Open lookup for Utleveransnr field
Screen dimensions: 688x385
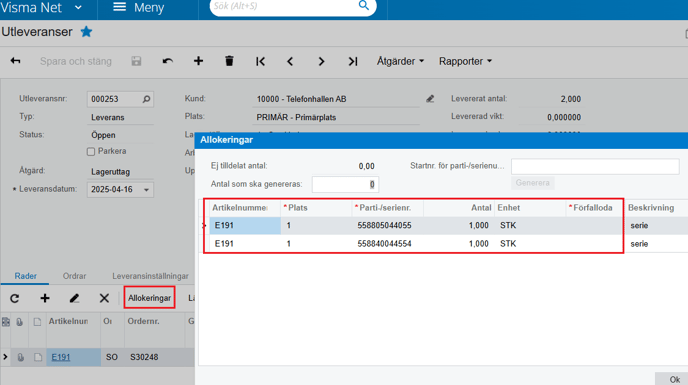(147, 99)
